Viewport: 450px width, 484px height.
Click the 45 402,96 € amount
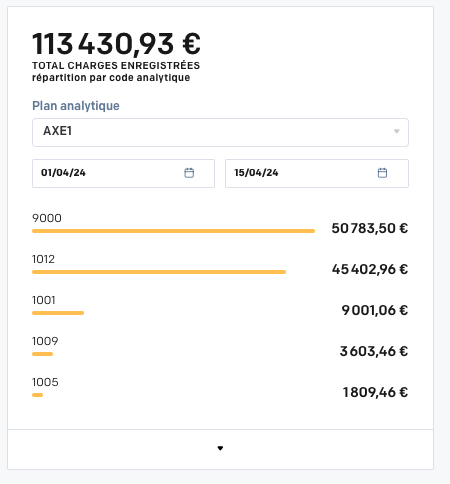tap(370, 269)
